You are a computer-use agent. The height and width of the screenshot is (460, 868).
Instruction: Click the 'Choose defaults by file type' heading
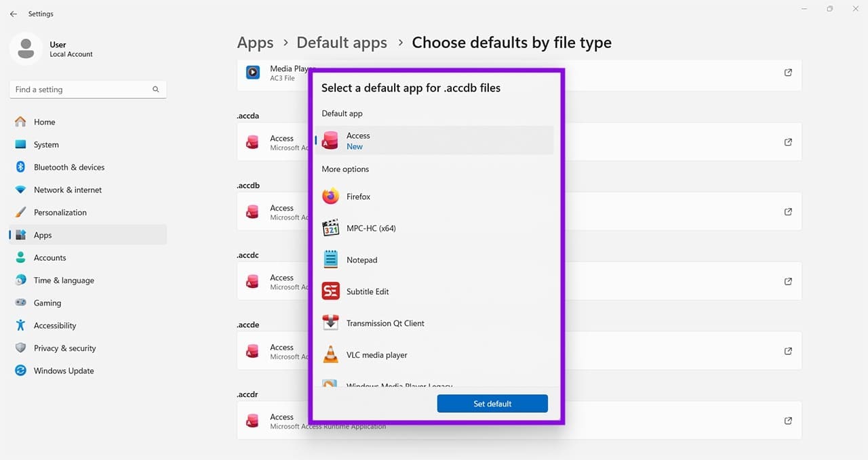pyautogui.click(x=512, y=43)
